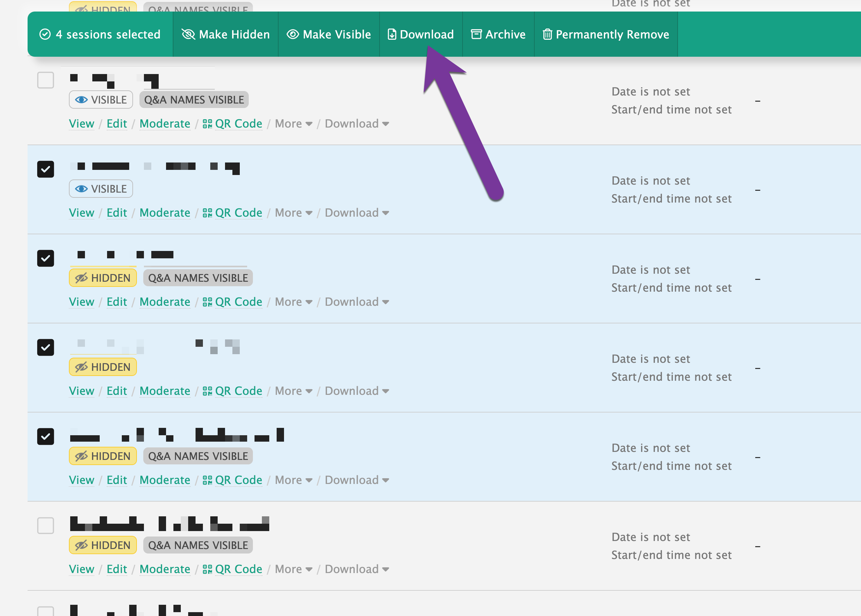Screen dimensions: 861x616
Task: Open the Download dropdown of second checked session
Action: 356,302
